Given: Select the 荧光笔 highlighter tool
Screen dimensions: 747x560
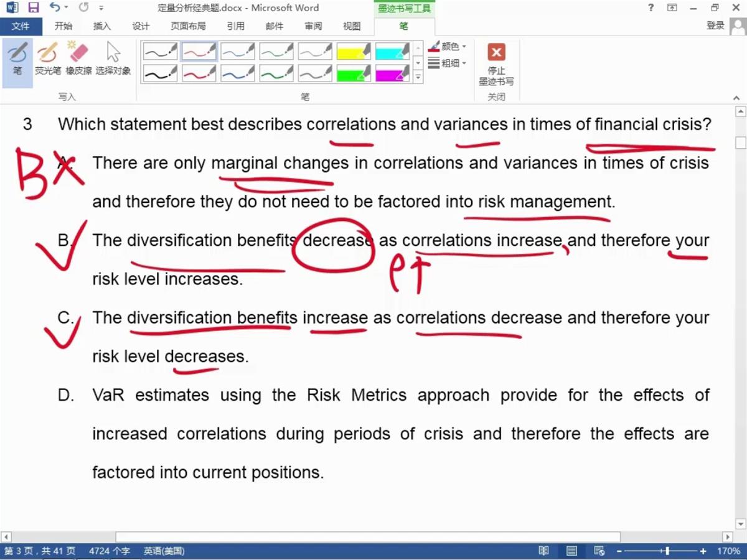Looking at the screenshot, I should tap(47, 60).
